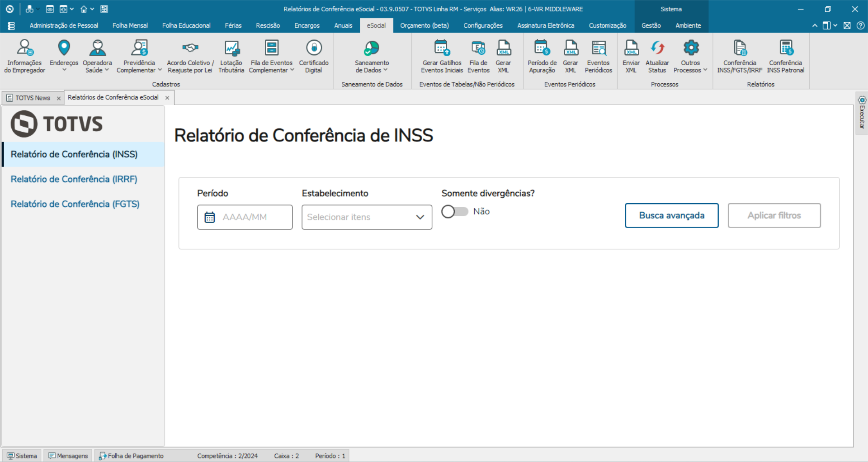Collapse the ribbon with the up arrow
Image resolution: width=868 pixels, height=462 pixels.
(x=815, y=26)
